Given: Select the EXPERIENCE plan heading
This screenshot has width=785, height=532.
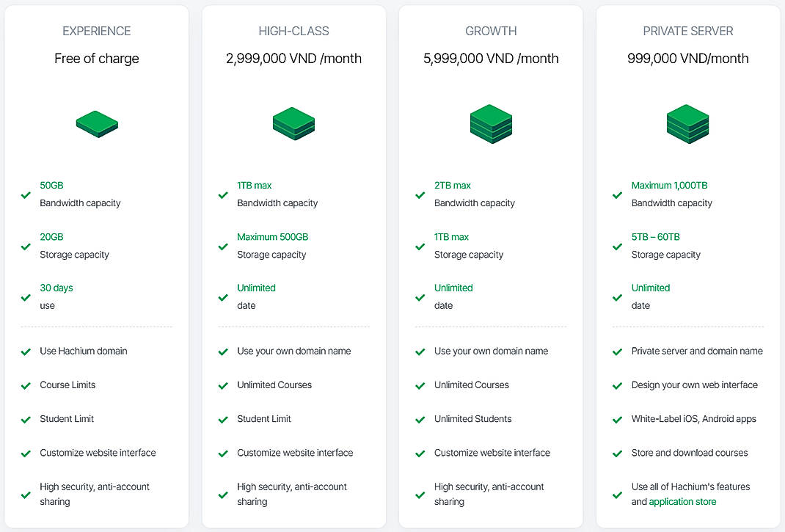Looking at the screenshot, I should (x=96, y=31).
